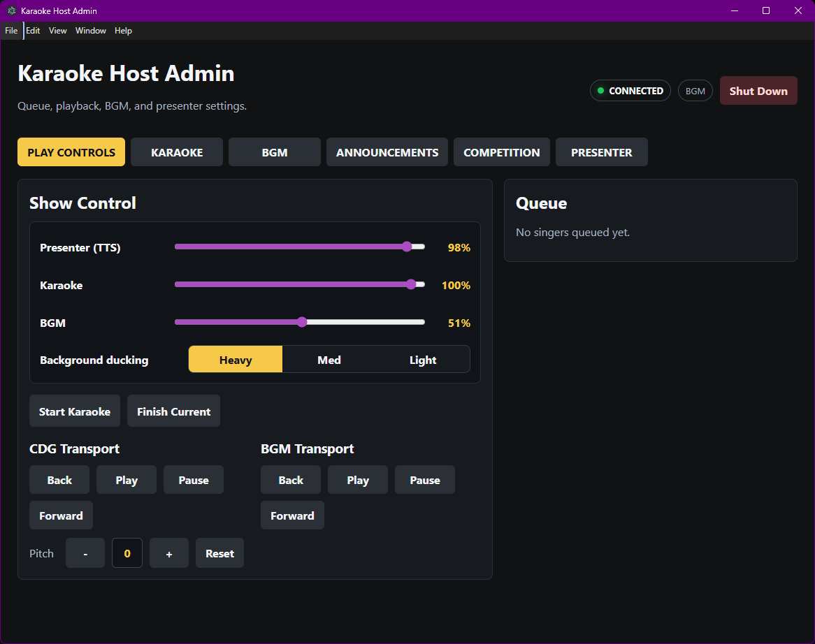Click Pause under CDG Transport
This screenshot has width=815, height=644.
pyautogui.click(x=194, y=480)
